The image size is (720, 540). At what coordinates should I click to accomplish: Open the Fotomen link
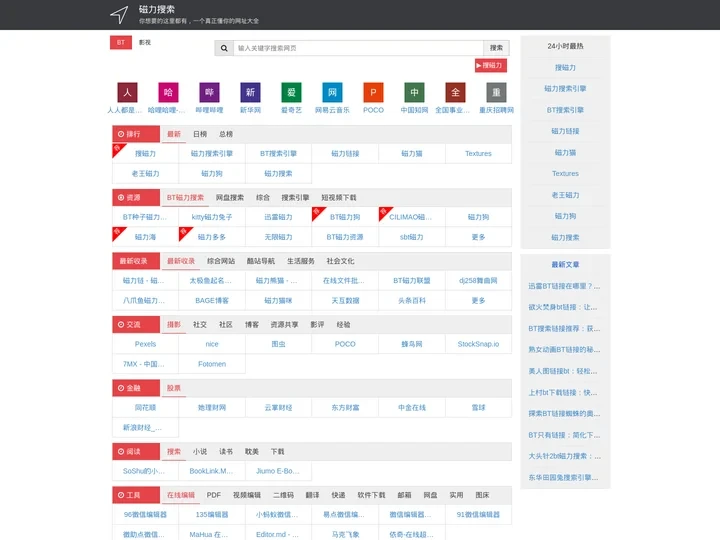click(x=212, y=364)
